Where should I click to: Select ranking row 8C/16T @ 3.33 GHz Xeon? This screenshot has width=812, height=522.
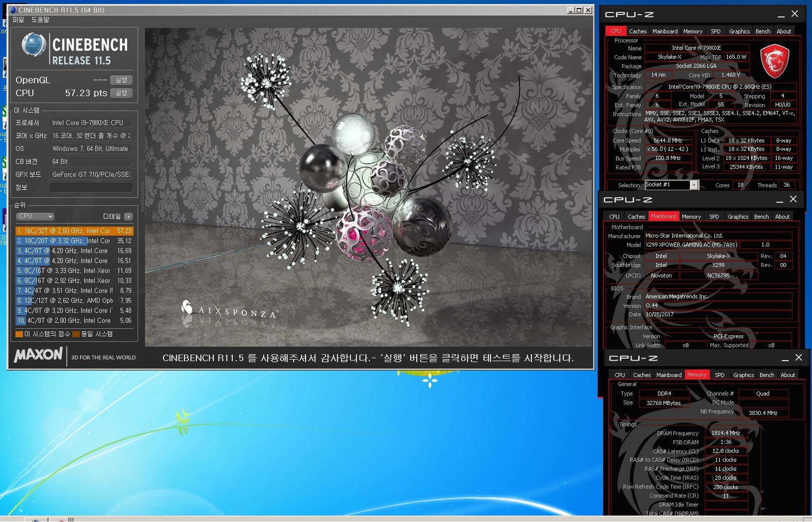(x=74, y=270)
